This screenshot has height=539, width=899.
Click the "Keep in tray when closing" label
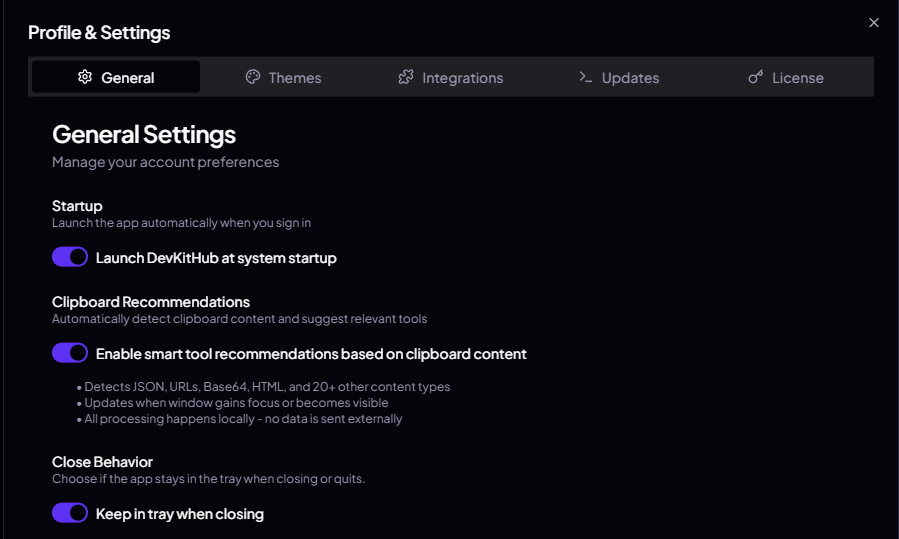point(180,514)
